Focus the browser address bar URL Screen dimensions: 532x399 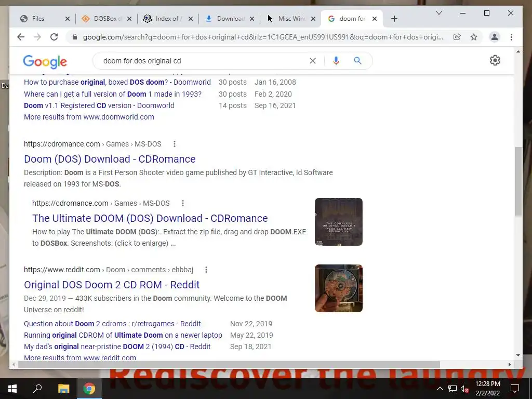[x=263, y=37]
